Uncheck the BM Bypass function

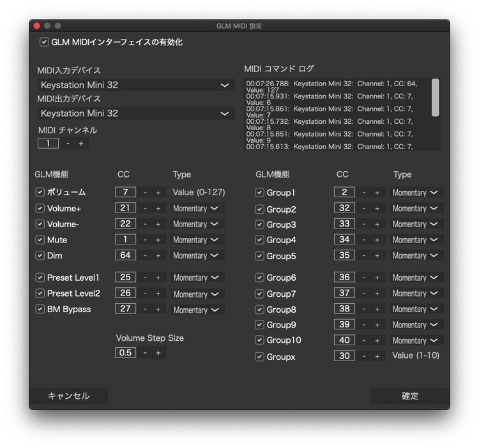[40, 310]
